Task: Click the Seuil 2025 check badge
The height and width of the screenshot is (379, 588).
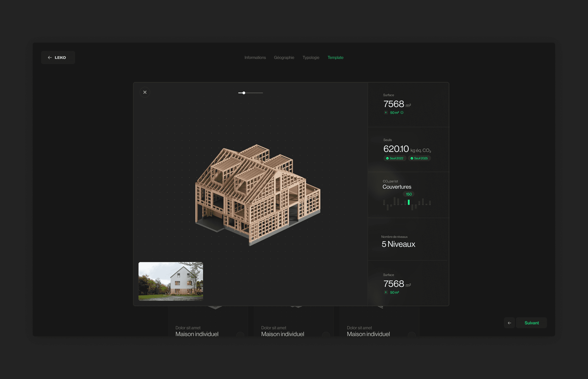Action: click(419, 158)
